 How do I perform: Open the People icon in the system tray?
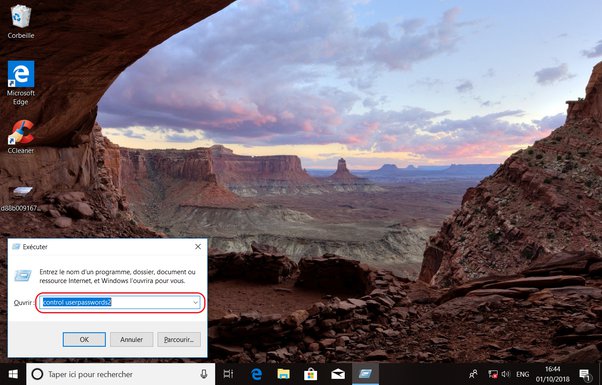tap(473, 373)
